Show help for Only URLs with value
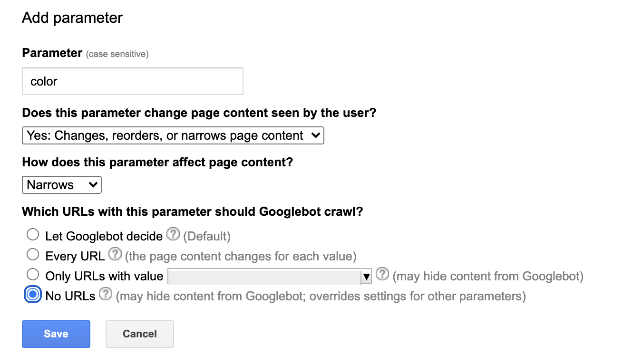 tap(382, 275)
